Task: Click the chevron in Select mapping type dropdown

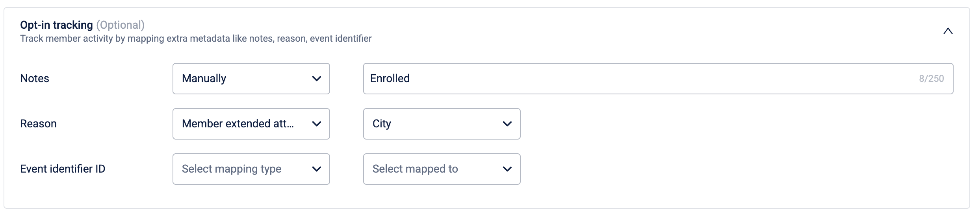Action: [x=316, y=169]
